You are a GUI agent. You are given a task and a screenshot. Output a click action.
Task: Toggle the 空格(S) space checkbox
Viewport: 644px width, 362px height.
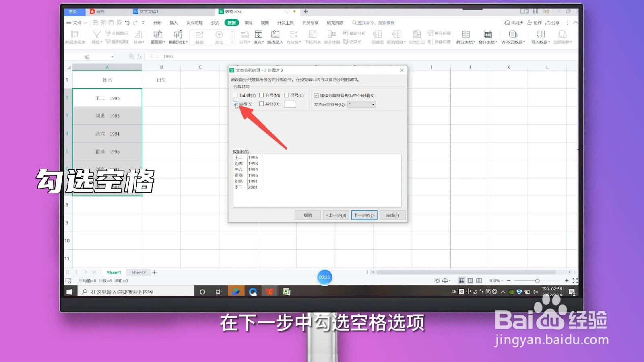pos(235,104)
